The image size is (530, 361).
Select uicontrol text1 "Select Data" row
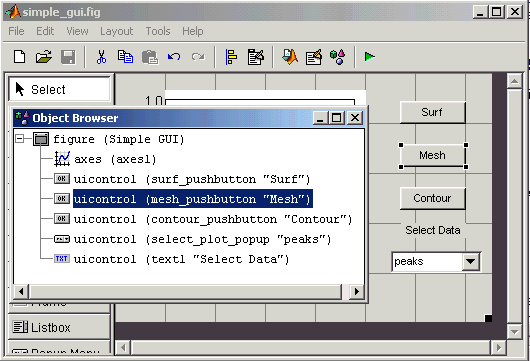[x=181, y=259]
